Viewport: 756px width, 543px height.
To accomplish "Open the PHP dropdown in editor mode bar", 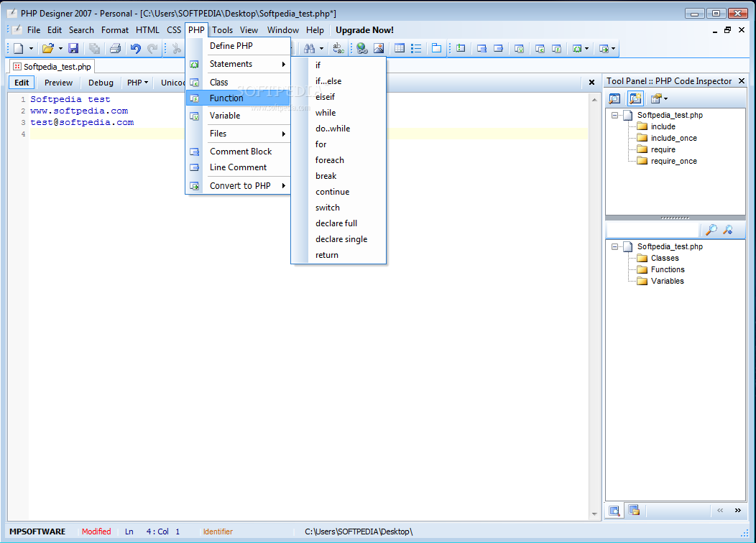I will point(137,83).
